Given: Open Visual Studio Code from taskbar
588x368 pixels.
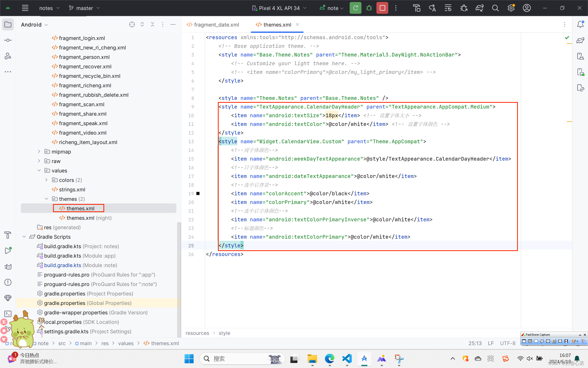Looking at the screenshot, I should click(347, 359).
